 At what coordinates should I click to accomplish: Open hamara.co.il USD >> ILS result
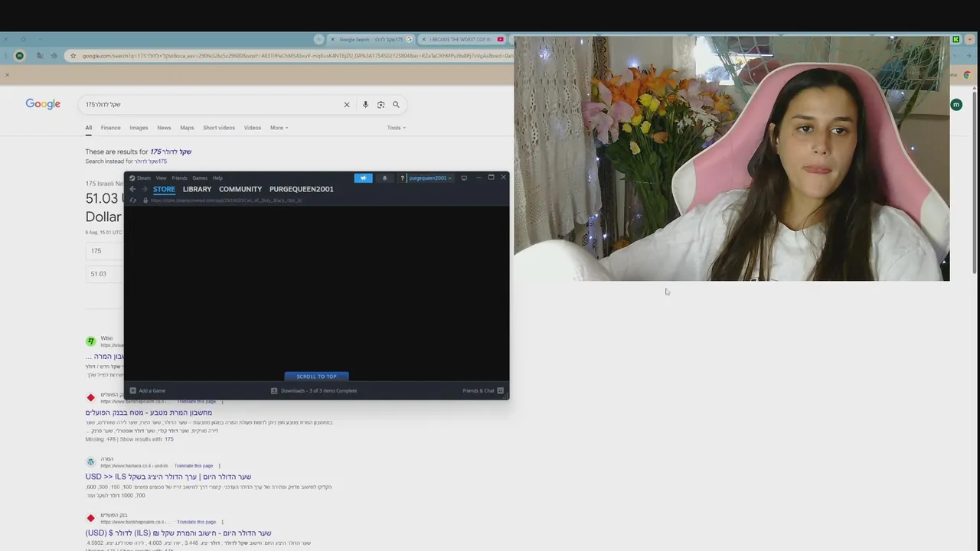(x=168, y=477)
